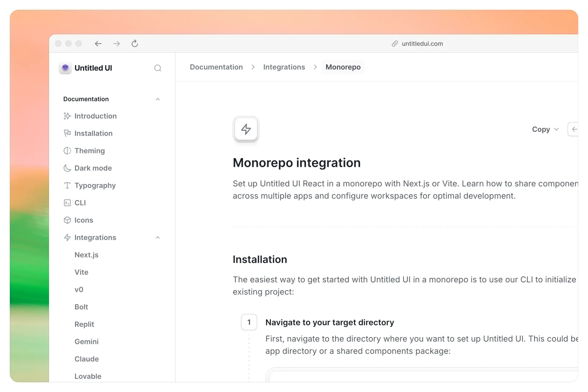588x392 pixels.
Task: Select Integrations in the breadcrumb trail
Action: pyautogui.click(x=284, y=67)
